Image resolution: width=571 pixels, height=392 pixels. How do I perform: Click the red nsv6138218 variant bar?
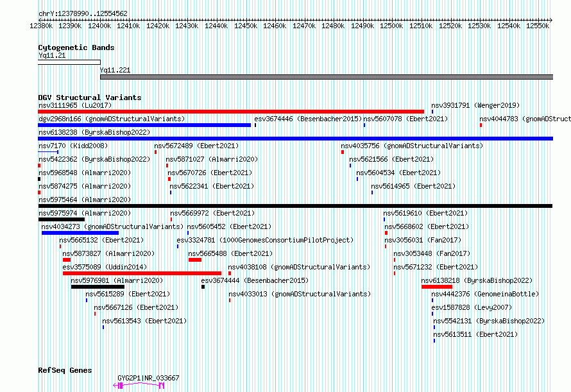pos(437,287)
